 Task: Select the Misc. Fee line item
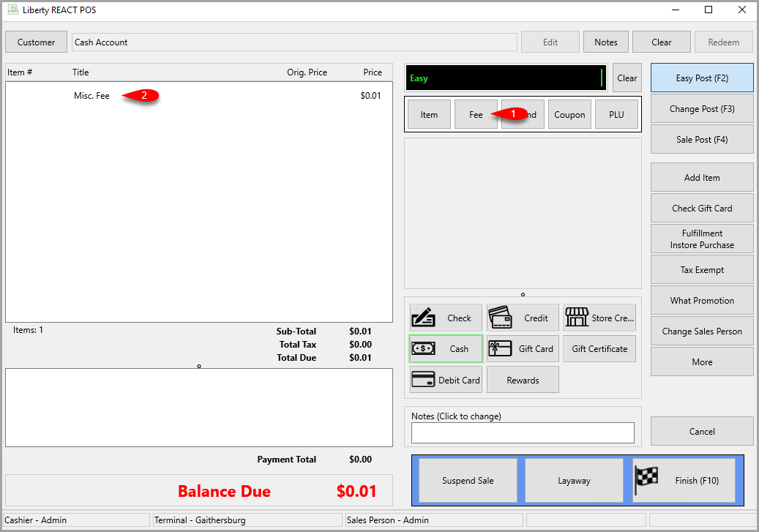(199, 95)
